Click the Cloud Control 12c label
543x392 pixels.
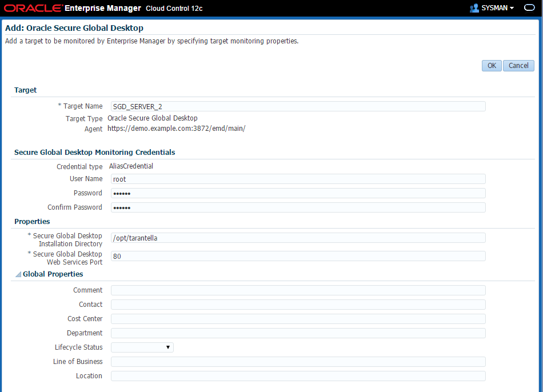[x=174, y=9]
